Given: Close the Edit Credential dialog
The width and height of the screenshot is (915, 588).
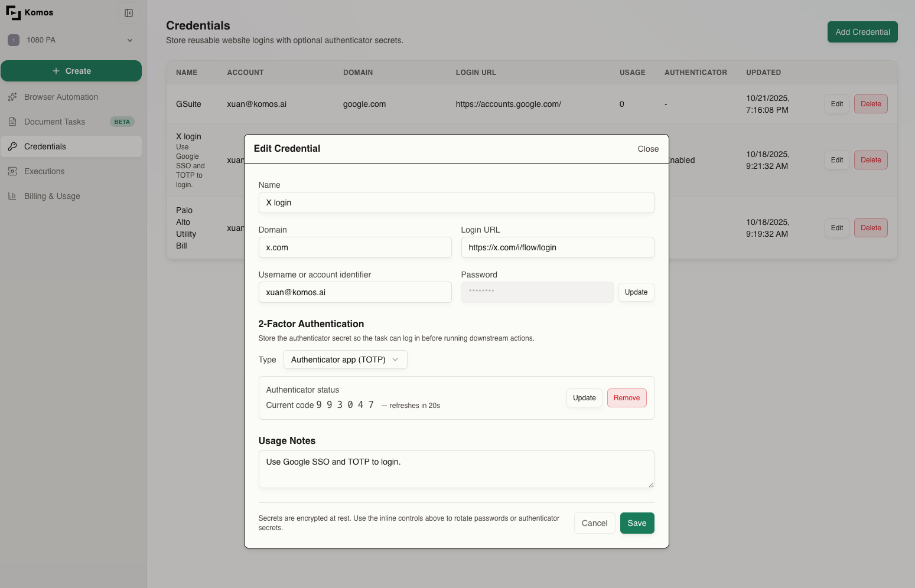Looking at the screenshot, I should tap(648, 149).
